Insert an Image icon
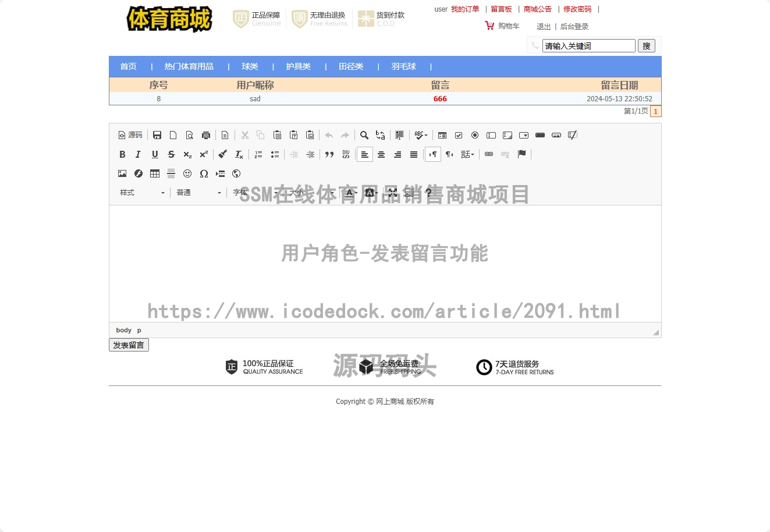The image size is (770, 532). tap(122, 173)
